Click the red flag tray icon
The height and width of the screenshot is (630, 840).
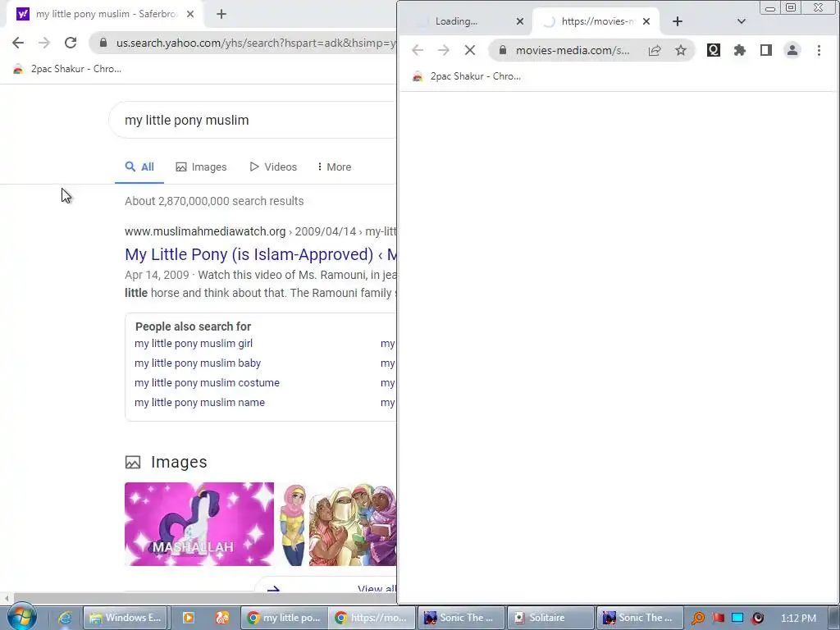coord(718,619)
